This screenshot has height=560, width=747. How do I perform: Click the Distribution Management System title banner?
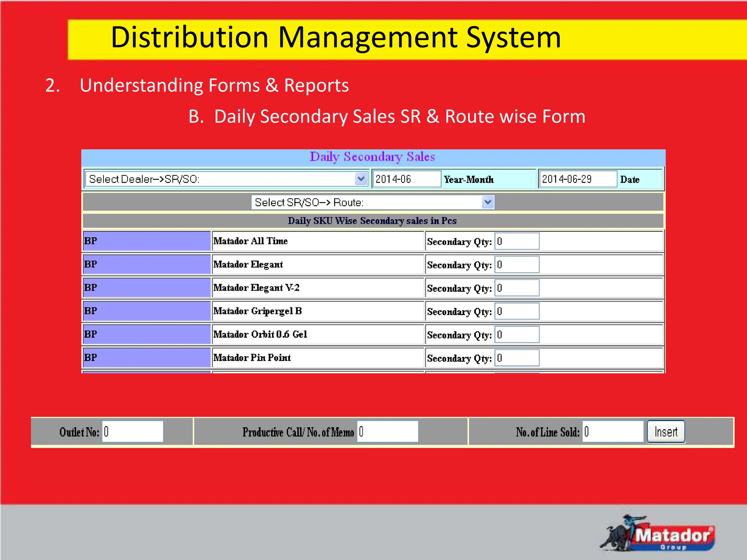coord(336,38)
